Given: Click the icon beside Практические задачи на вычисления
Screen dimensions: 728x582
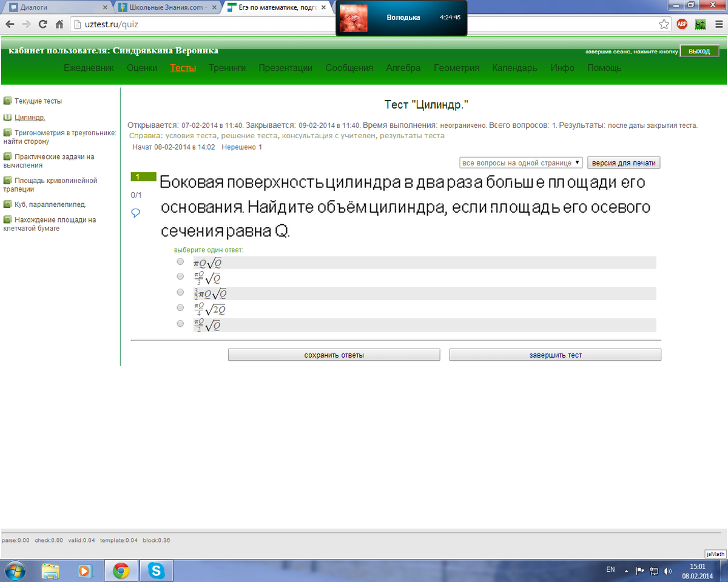Looking at the screenshot, I should (x=7, y=156).
